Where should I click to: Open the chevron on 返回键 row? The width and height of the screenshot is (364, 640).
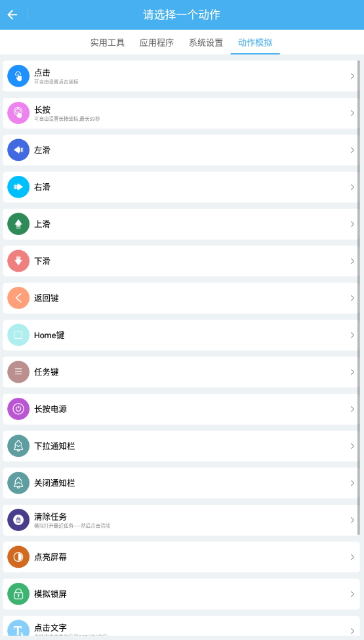pyautogui.click(x=352, y=298)
